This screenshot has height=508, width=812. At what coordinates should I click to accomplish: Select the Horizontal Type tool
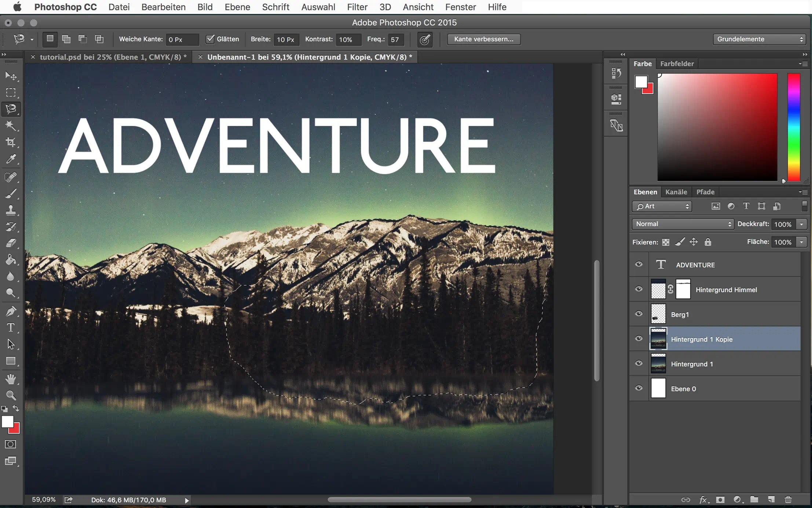pyautogui.click(x=11, y=327)
